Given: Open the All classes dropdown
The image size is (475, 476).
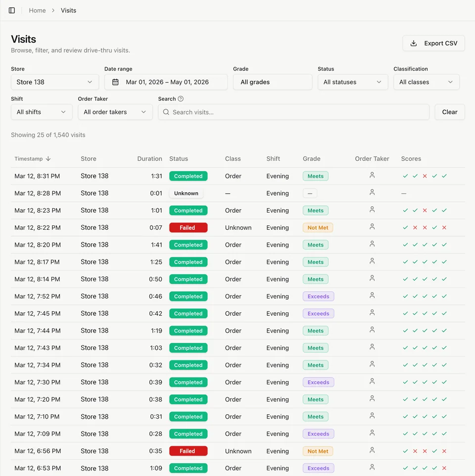Looking at the screenshot, I should 427,82.
